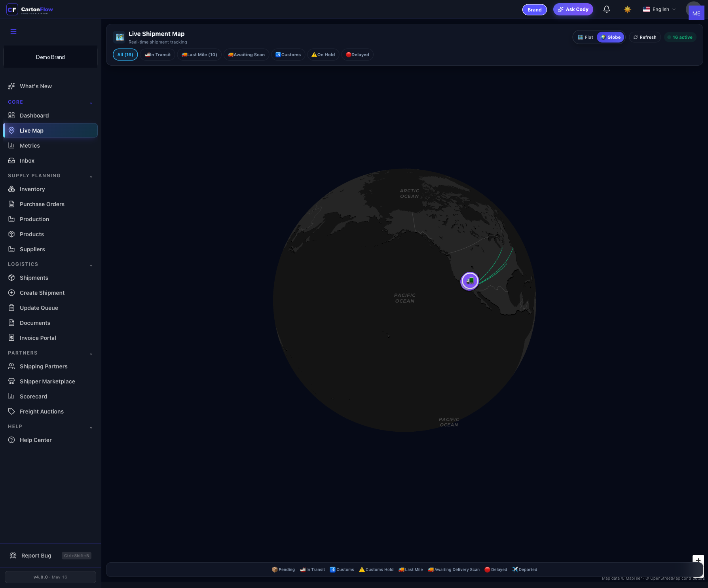708x588 pixels.
Task: Click the Update Queue clipboard icon
Action: (x=11, y=308)
